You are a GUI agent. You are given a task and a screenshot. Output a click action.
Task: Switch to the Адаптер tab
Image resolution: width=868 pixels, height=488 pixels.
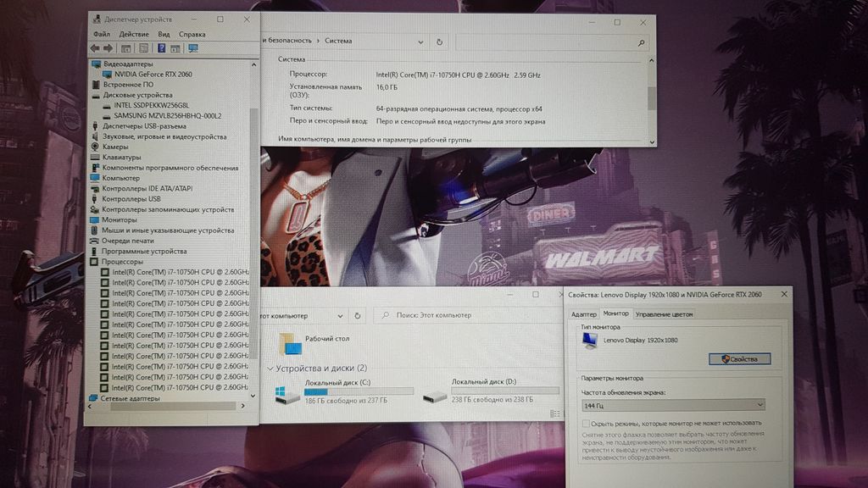pos(584,314)
